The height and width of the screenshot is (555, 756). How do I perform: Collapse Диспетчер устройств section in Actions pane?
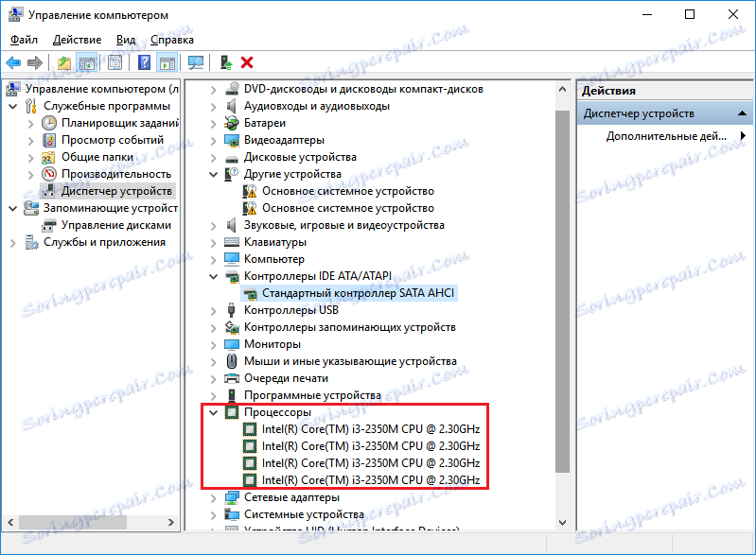tap(742, 113)
